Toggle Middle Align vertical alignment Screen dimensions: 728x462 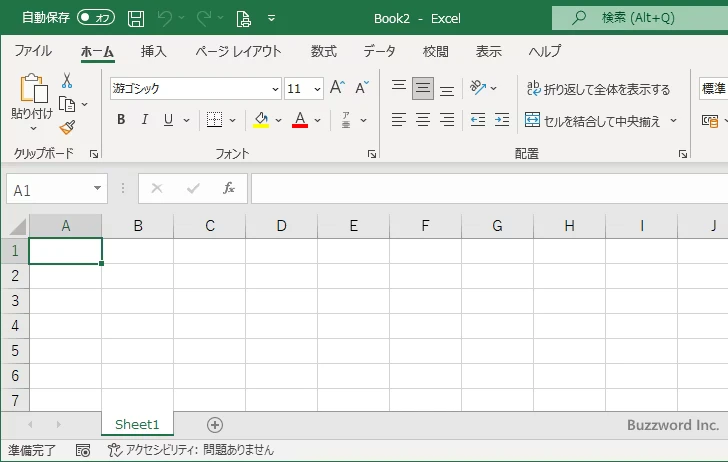[423, 88]
